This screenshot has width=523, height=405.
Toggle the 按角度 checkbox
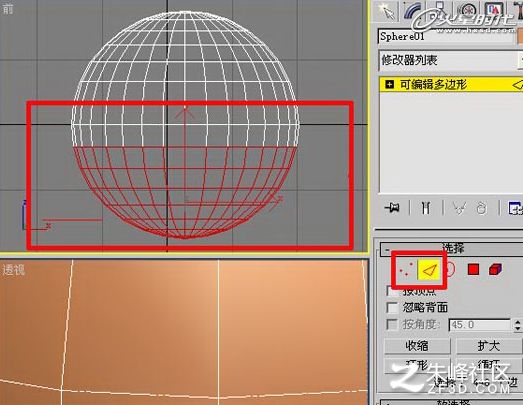[392, 324]
